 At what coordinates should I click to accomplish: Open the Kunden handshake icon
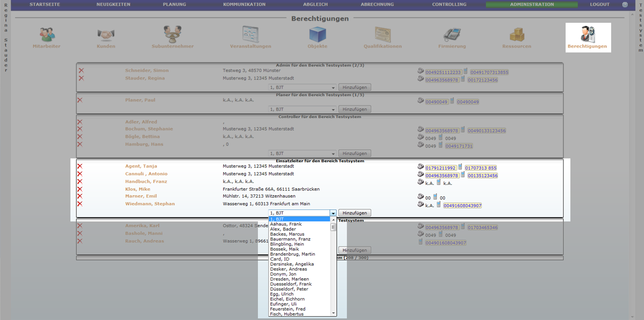(x=106, y=34)
